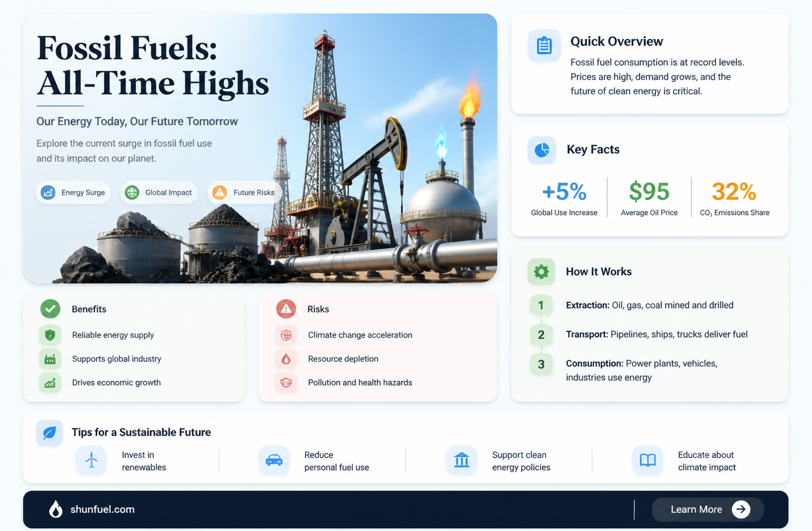Click 'Pollution and health hazards' text
This screenshot has height=531, width=812.
360,383
